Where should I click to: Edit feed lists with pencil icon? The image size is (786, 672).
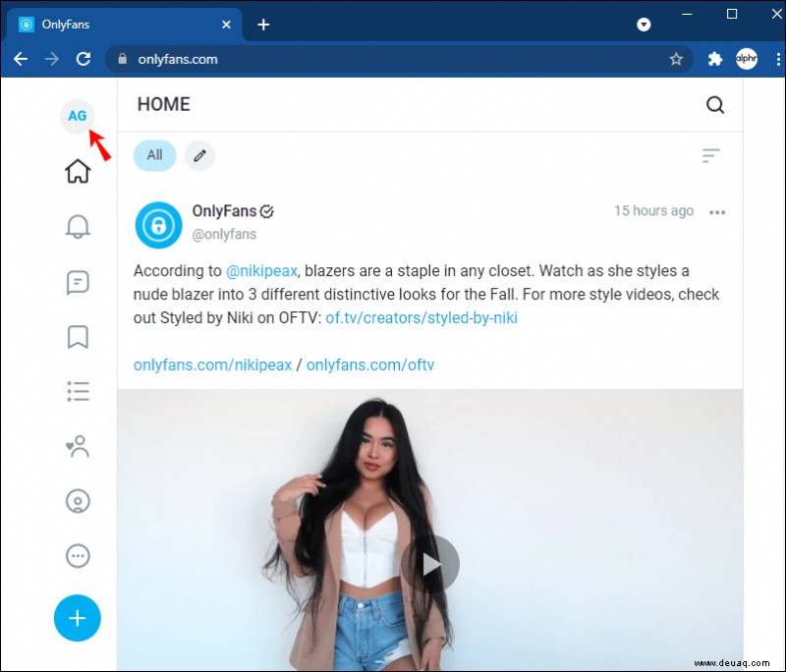click(199, 155)
